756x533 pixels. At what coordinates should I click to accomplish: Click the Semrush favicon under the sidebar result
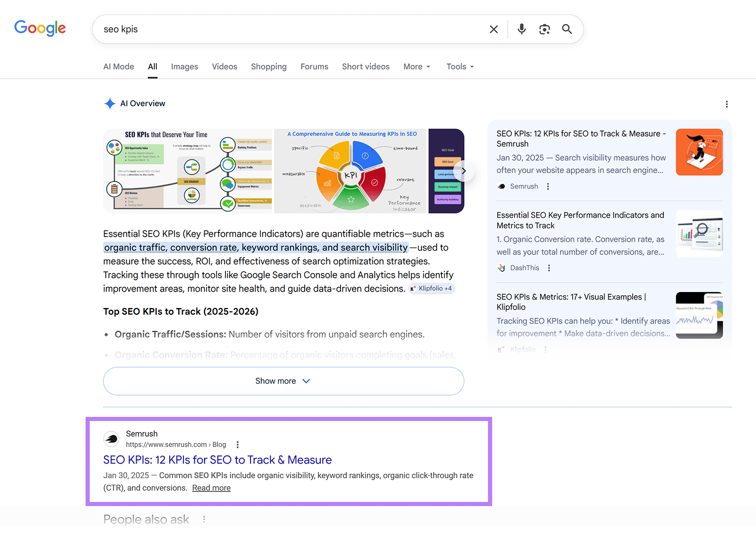[x=501, y=186]
